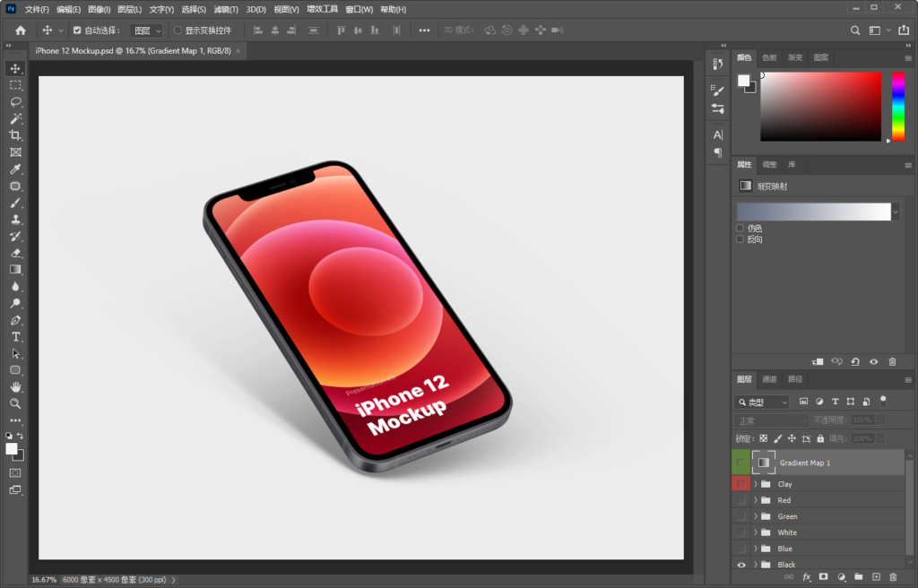Select the Eraser tool

(15, 253)
